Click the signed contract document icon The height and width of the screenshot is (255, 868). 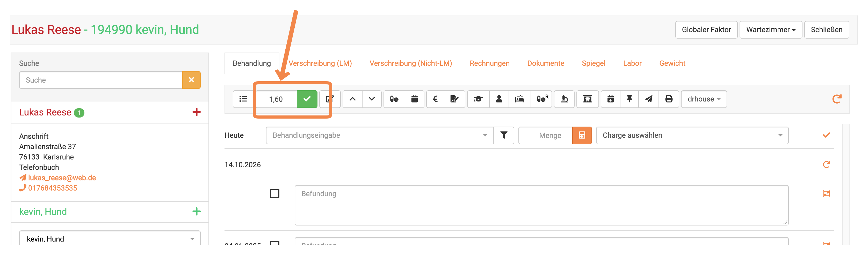click(x=454, y=99)
